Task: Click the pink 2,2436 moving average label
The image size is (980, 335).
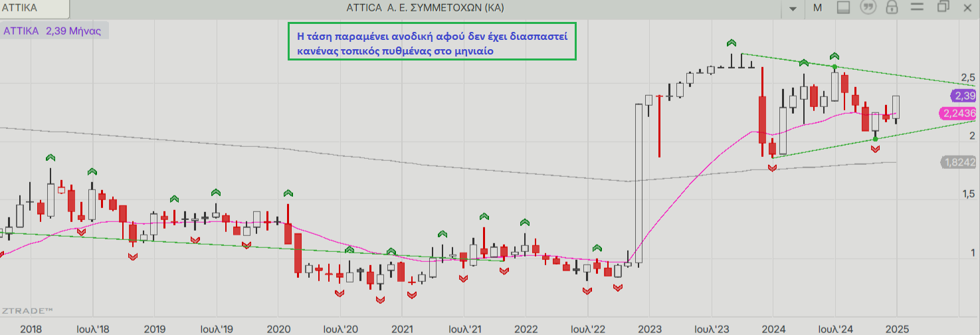Action: click(x=956, y=113)
